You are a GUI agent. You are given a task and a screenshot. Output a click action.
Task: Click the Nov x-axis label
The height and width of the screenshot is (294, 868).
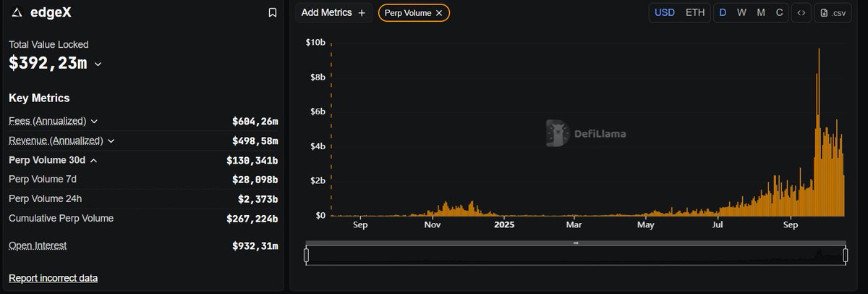(x=433, y=225)
